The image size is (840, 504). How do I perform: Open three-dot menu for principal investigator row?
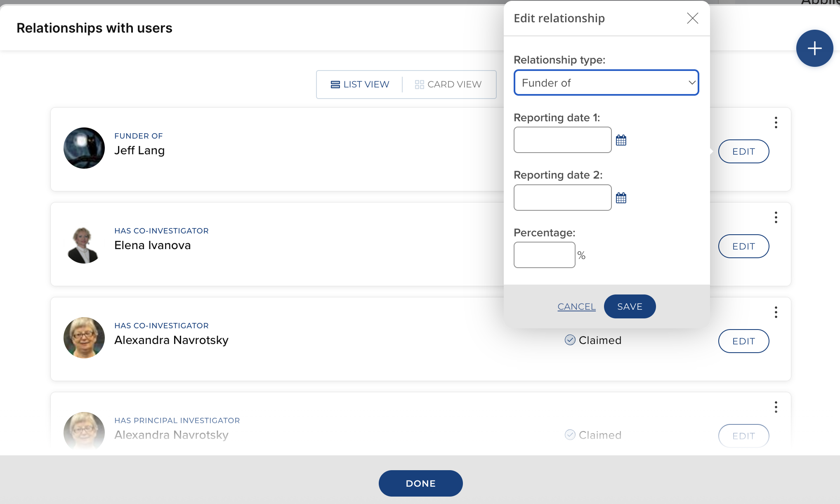[x=776, y=407]
